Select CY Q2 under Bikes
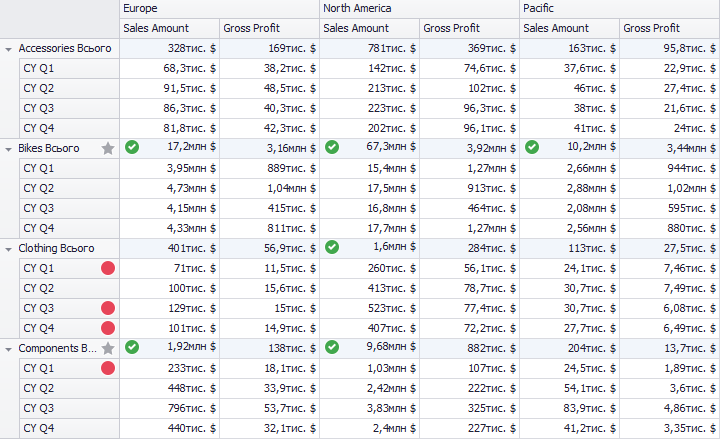Screen dimensions: 721x440 pyautogui.click(x=69, y=189)
